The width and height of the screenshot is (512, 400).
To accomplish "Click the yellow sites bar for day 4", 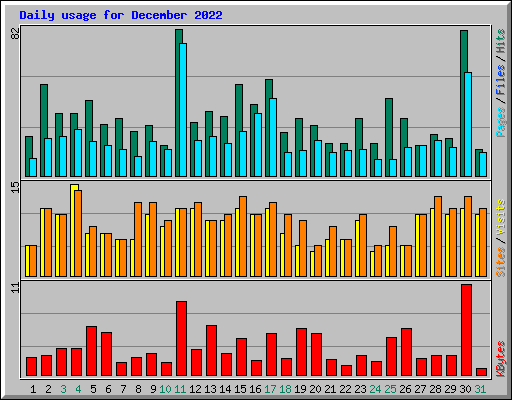I will [x=72, y=230].
